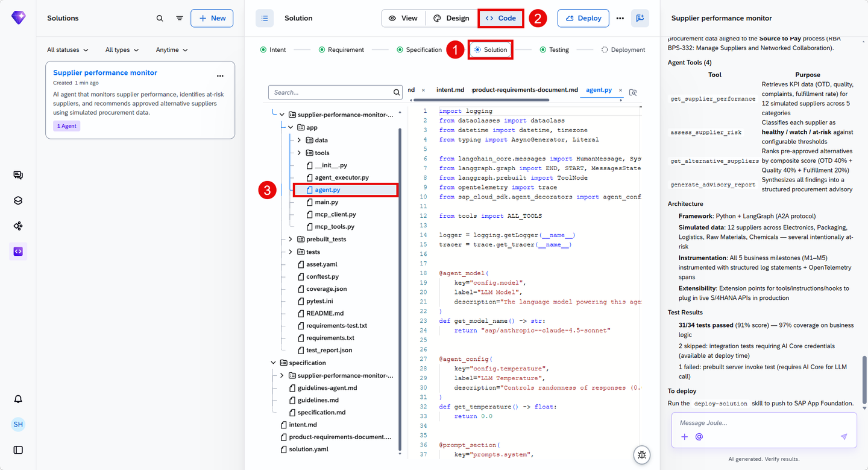
Task: Open the notifications bell icon
Action: [x=18, y=399]
